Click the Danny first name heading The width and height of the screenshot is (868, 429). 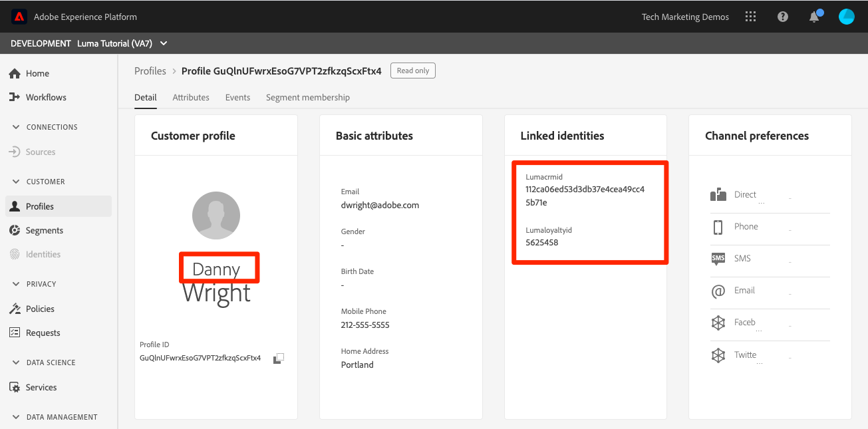216,269
